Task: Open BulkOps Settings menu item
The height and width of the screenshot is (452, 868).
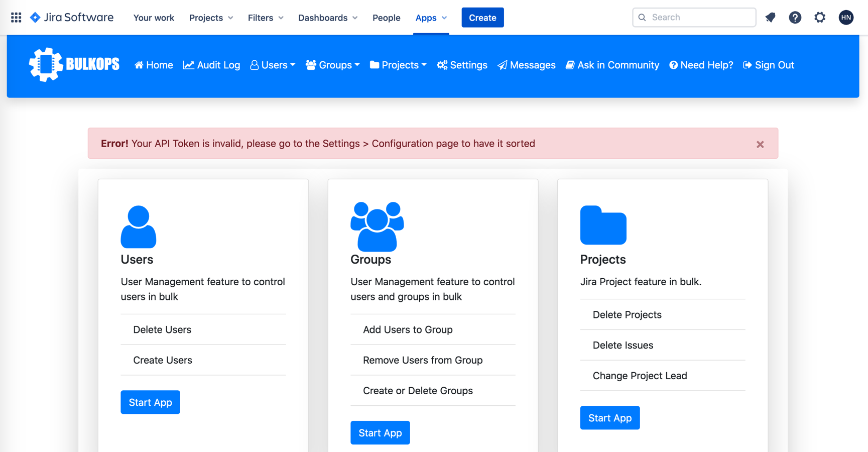Action: point(462,65)
